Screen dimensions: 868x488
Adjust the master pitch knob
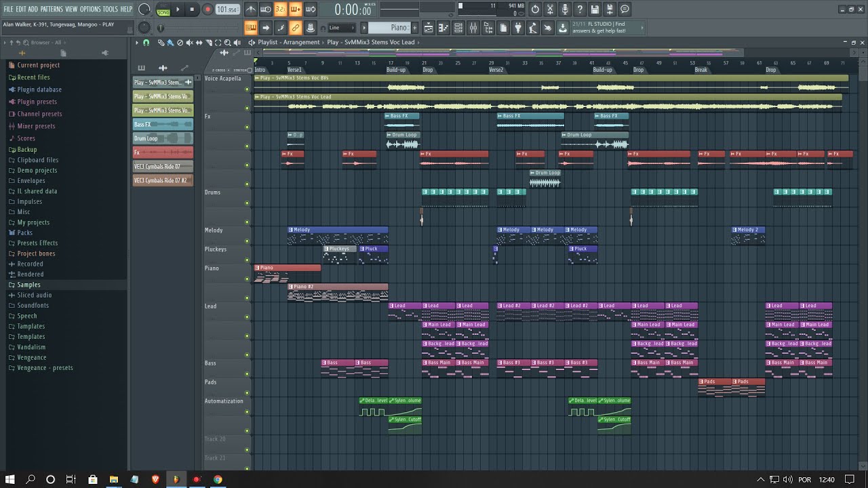click(x=144, y=28)
